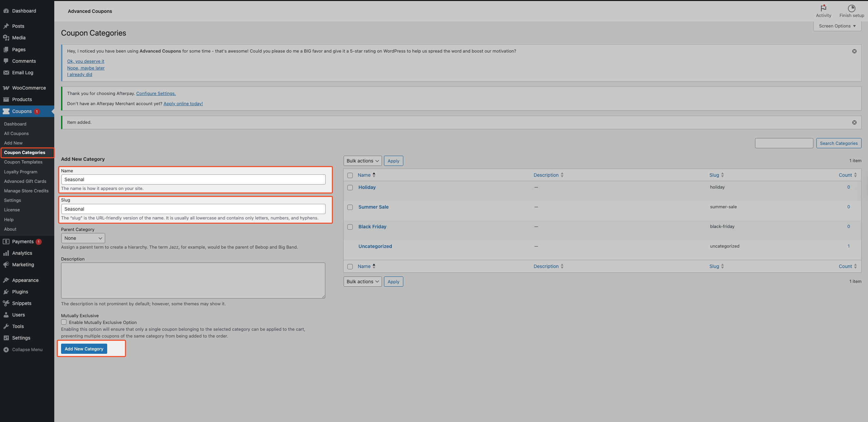Screen dimensions: 868x422
Task: Click the Plugins icon in sidebar
Action: tap(6, 292)
